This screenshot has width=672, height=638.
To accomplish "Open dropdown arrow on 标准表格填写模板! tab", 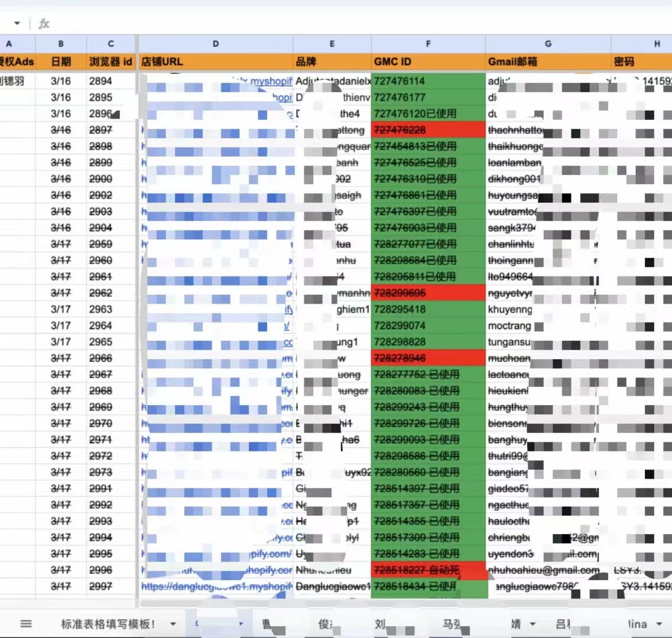I will coord(173,624).
